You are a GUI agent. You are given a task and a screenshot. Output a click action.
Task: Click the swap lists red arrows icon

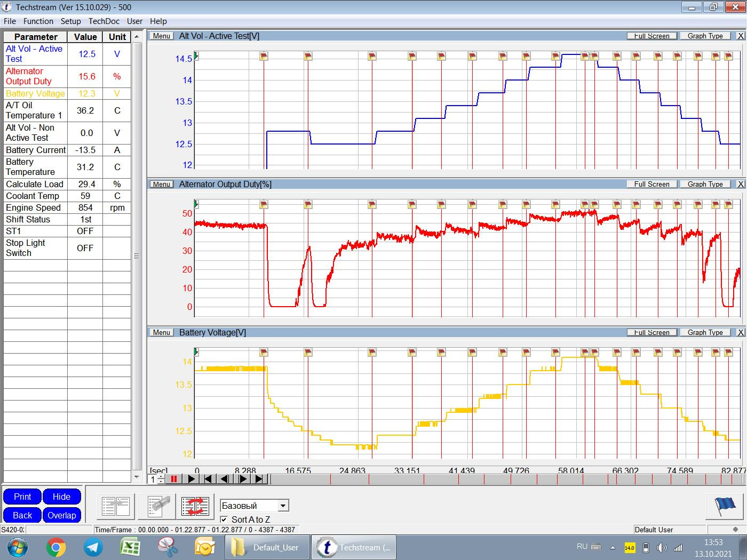[195, 506]
